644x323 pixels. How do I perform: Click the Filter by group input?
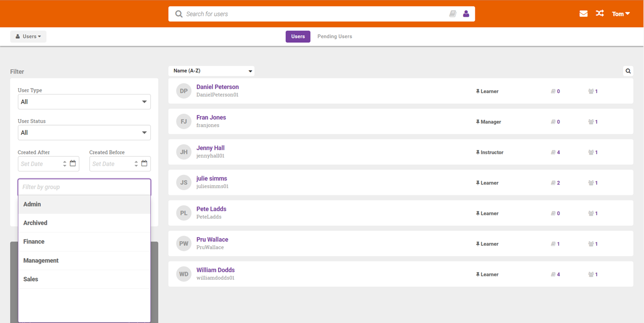(84, 187)
